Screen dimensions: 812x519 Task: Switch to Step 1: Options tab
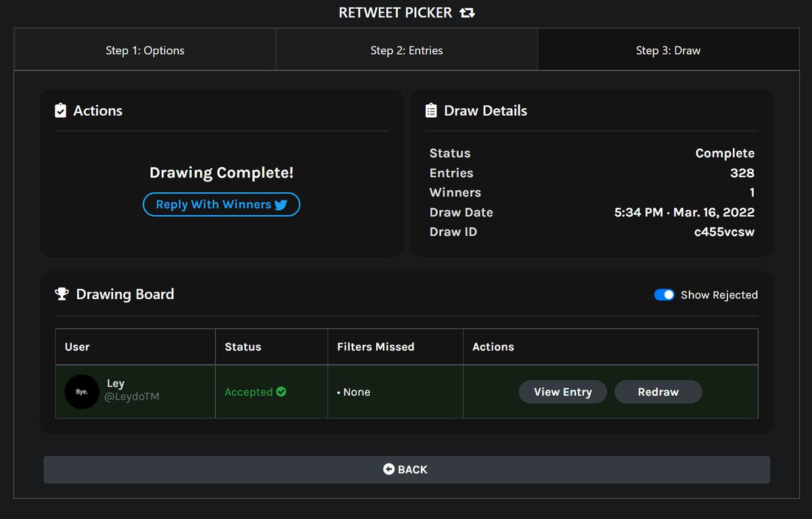(x=145, y=50)
